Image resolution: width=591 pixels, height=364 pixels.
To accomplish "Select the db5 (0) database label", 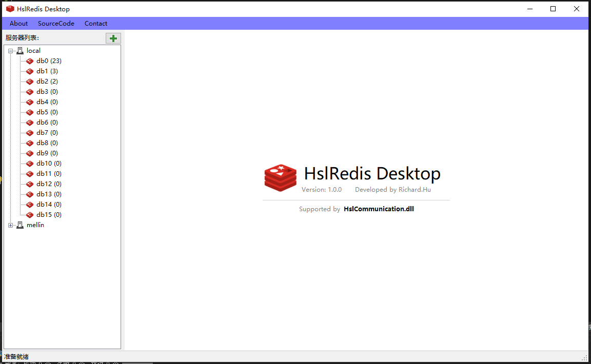I will 47,112.
